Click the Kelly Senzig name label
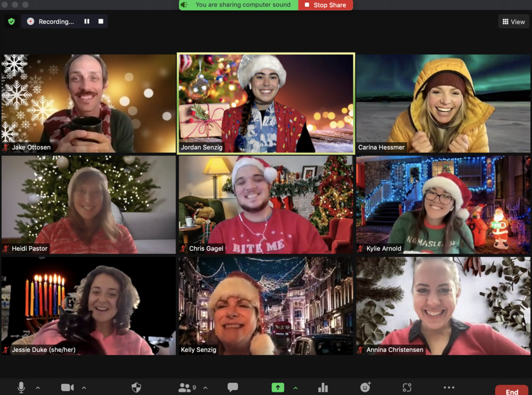 click(198, 350)
